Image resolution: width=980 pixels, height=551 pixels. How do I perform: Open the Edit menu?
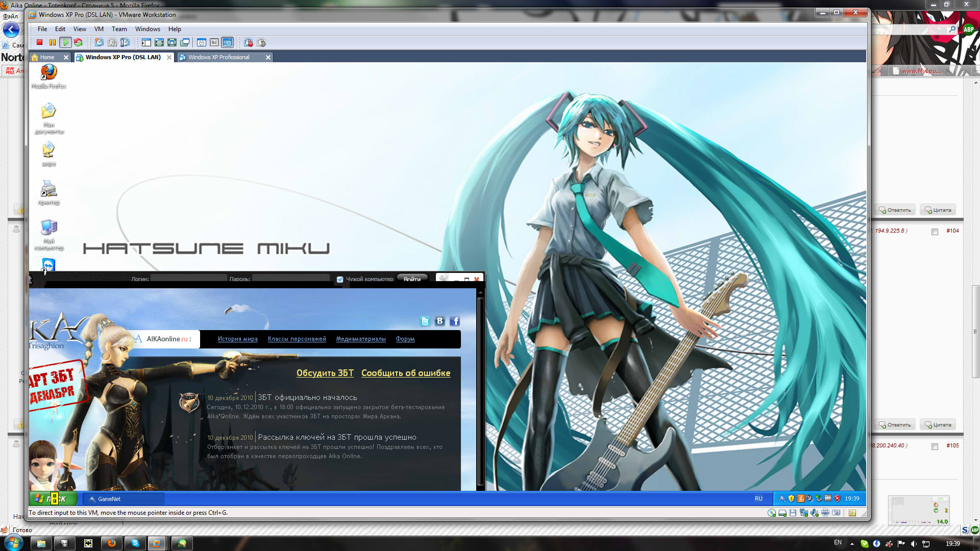click(60, 29)
